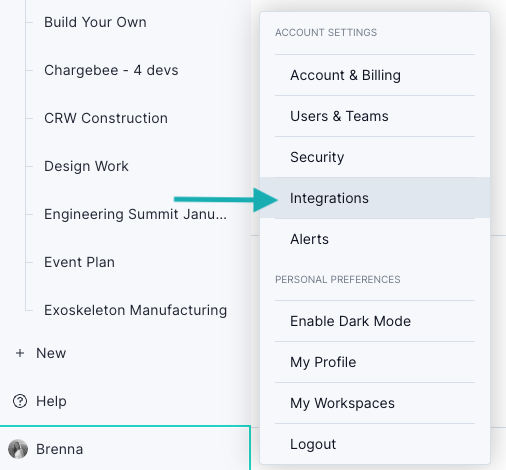Open the Help link text

51,401
